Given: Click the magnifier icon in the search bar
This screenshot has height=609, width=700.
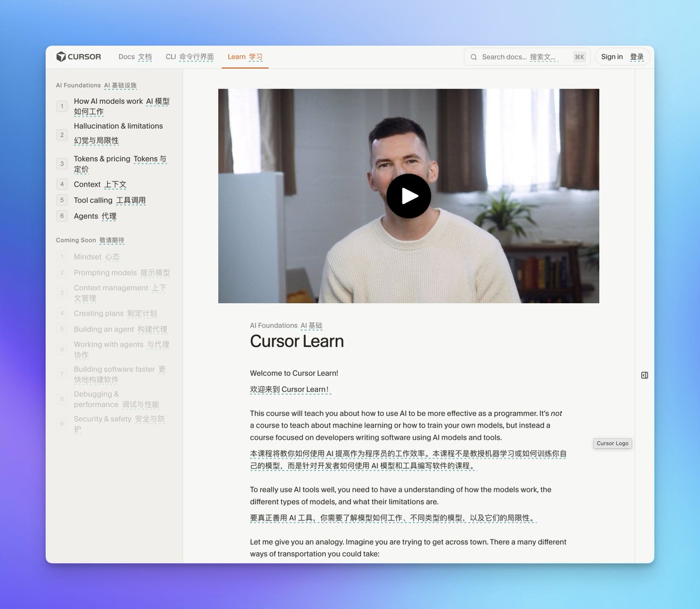Looking at the screenshot, I should click(x=474, y=57).
